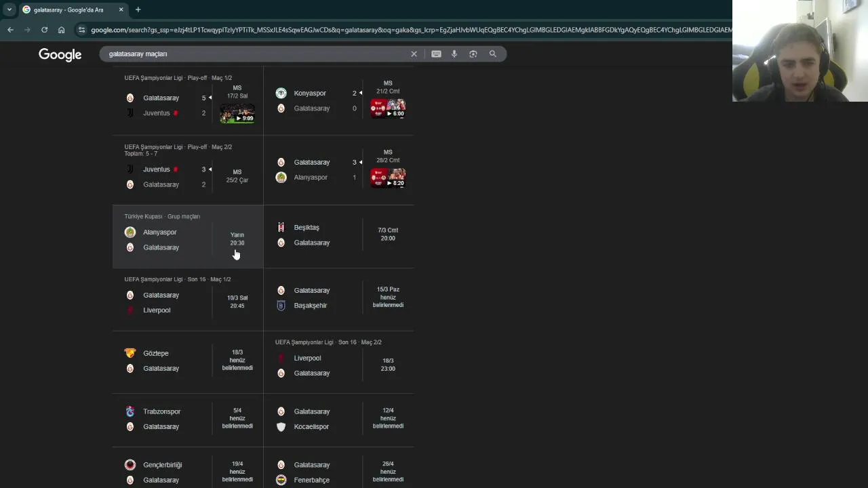This screenshot has height=488, width=868.
Task: Click 'UEFA Şampiyonlar Ligi · Son 16 · Maç 2/2' label
Action: click(328, 342)
